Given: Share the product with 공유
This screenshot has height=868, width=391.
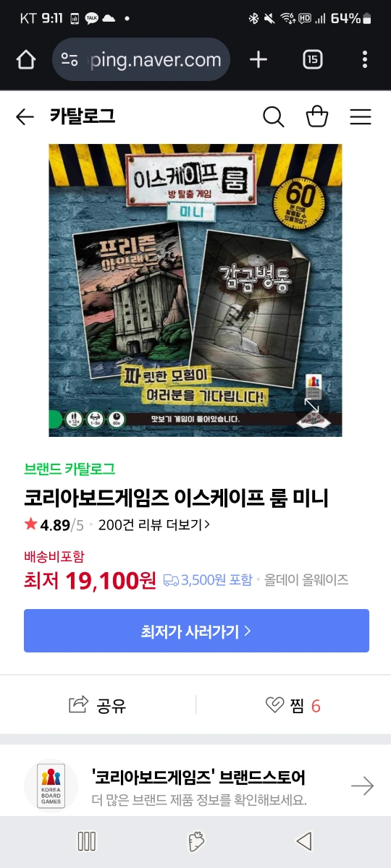Looking at the screenshot, I should tap(97, 705).
